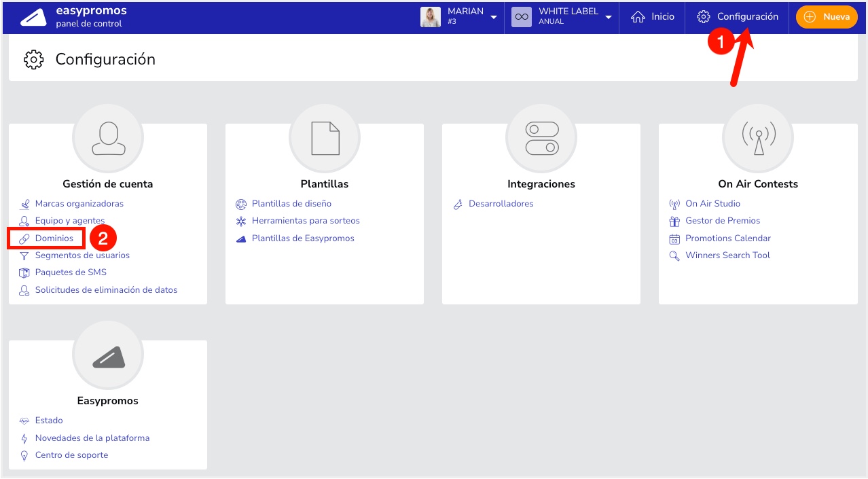Open Herramientas para sorteos link
The height and width of the screenshot is (479, 868).
pos(306,220)
